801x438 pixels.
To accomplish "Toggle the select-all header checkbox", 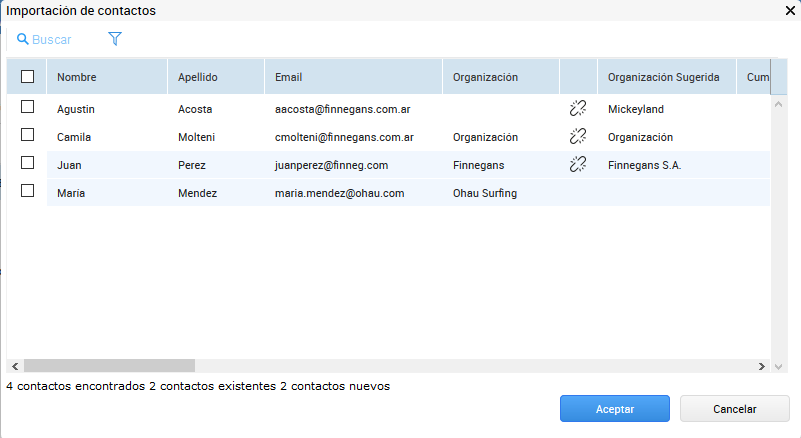I will point(27,77).
